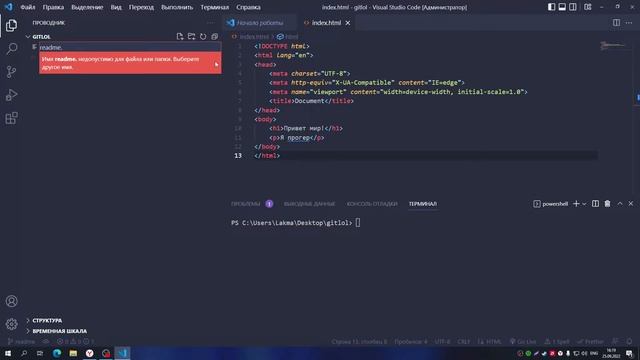This screenshot has width=640, height=360.
Task: Click UTF-8 encoding in status bar
Action: pyautogui.click(x=442, y=341)
